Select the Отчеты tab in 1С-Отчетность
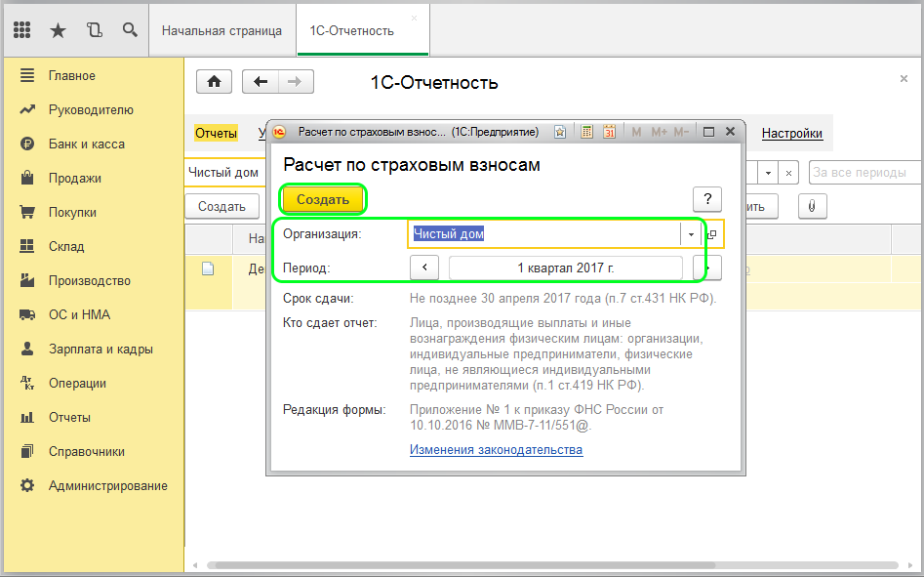The image size is (924, 577). 216,133
